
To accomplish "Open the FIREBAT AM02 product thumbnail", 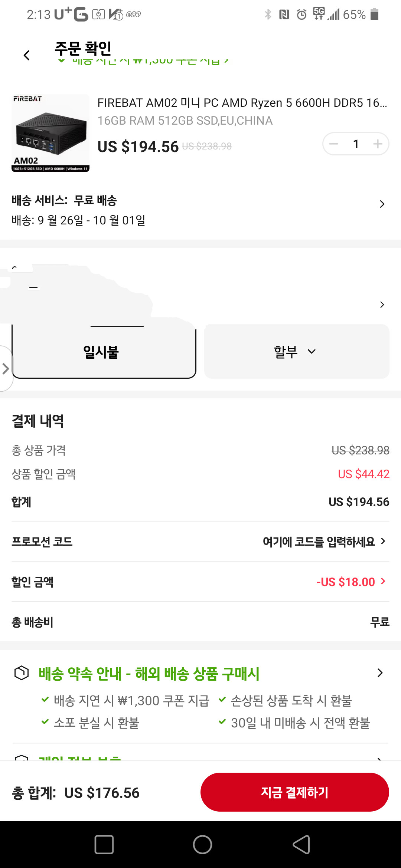I will pyautogui.click(x=50, y=133).
